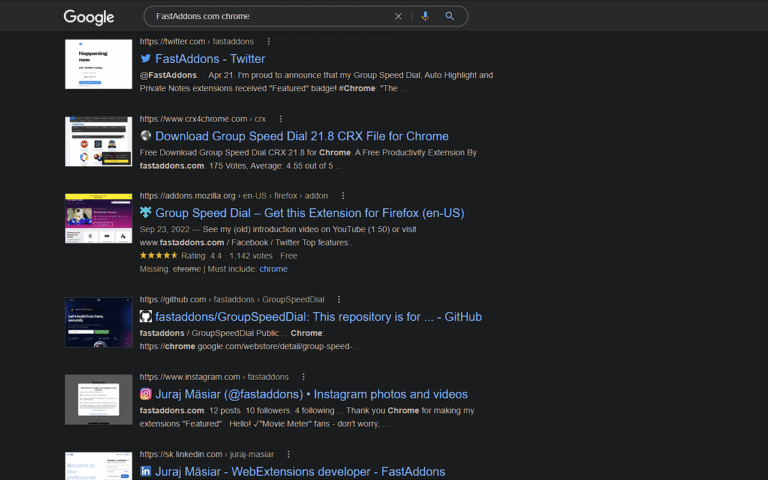Open the FastAddons - Twitter result

(x=210, y=59)
